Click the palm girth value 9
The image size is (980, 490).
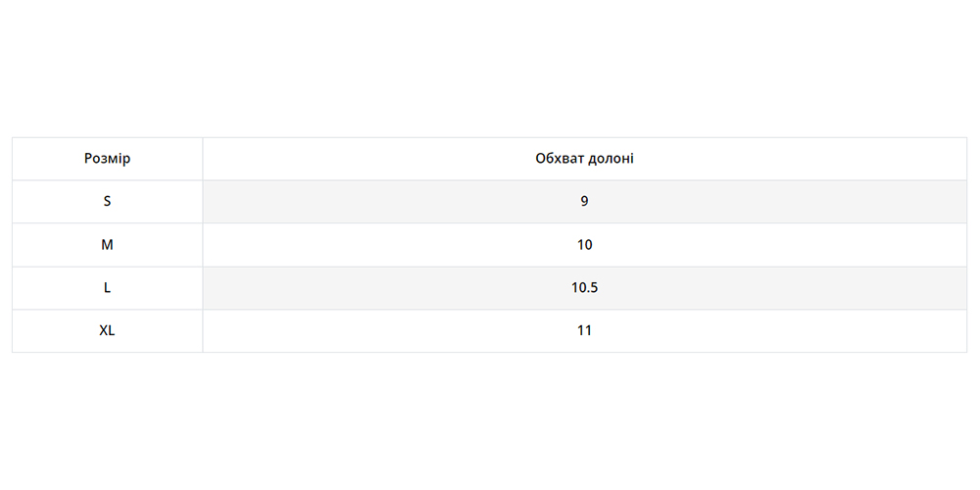584,202
